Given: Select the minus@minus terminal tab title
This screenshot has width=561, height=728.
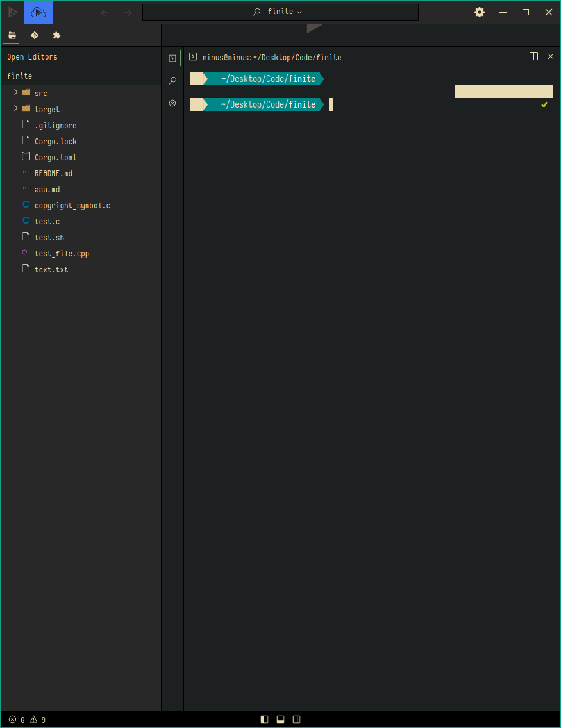Looking at the screenshot, I should coord(272,57).
